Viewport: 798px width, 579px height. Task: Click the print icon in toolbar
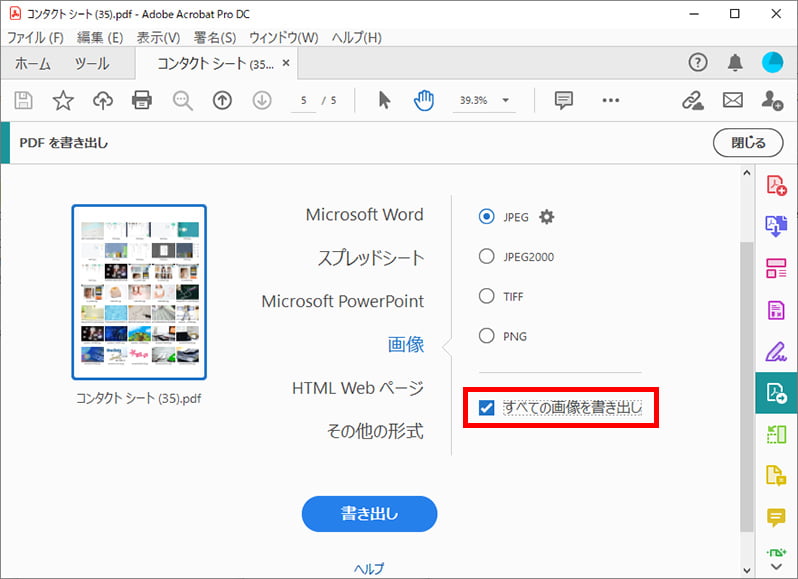pos(142,100)
